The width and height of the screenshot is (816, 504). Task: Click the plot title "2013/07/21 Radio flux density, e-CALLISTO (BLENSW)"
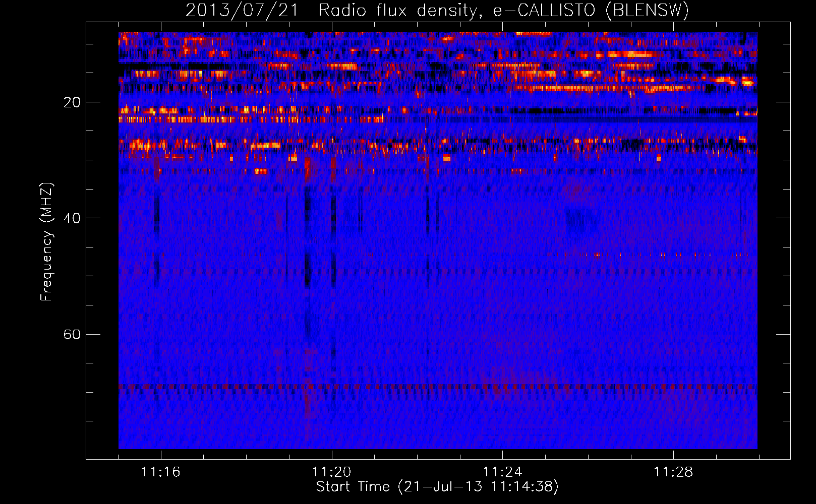pos(437,11)
